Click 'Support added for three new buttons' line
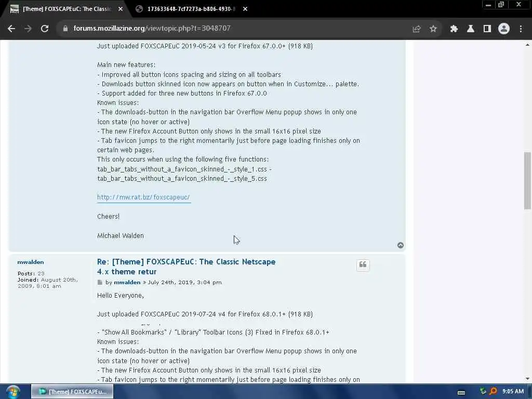Screen dimensions: 532x399 [182, 94]
